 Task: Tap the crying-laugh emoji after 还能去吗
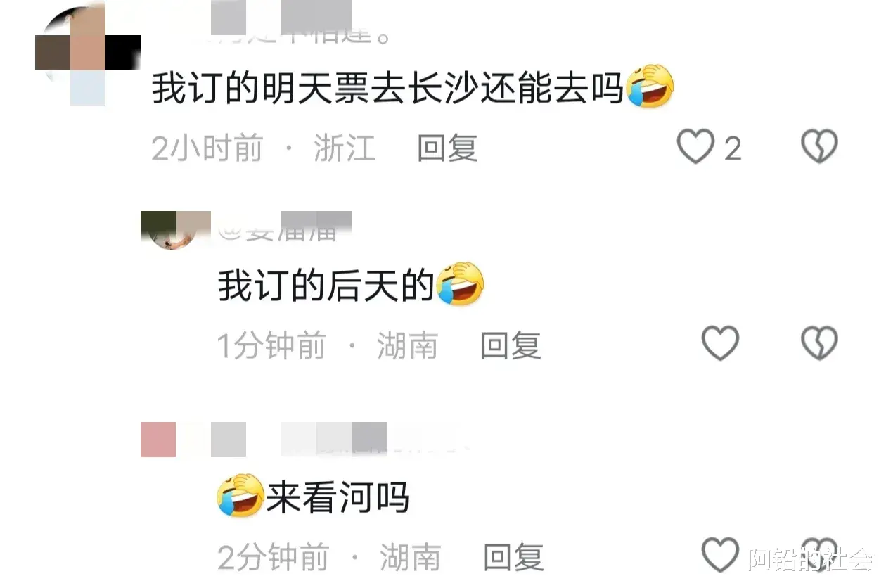[650, 86]
